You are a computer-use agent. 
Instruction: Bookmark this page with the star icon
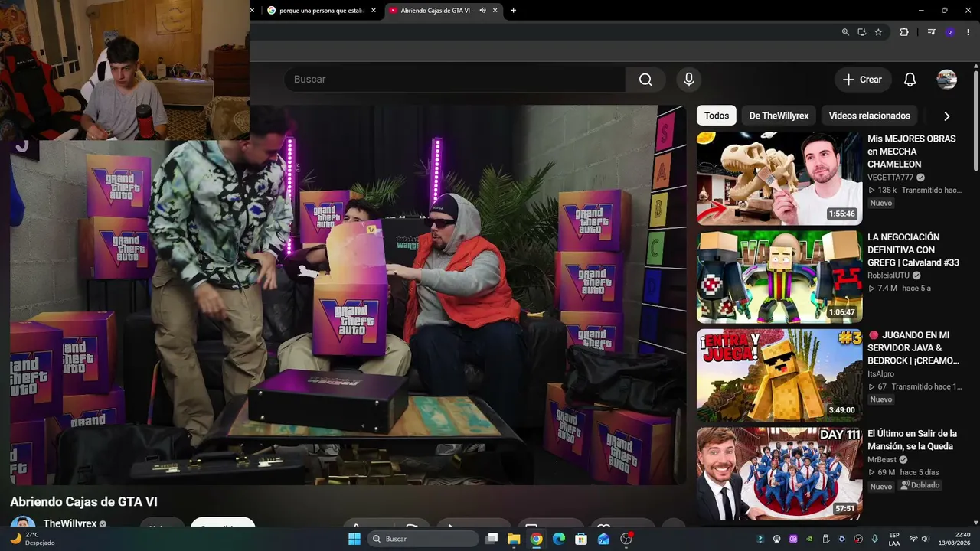[878, 32]
